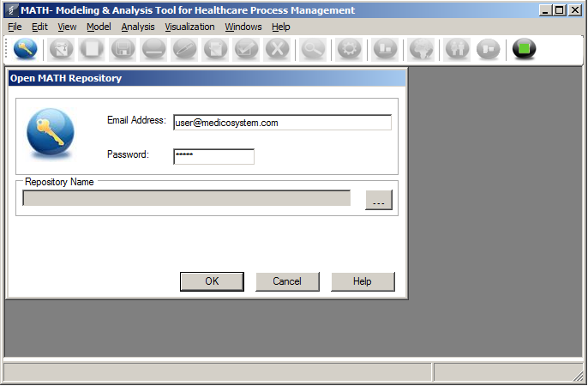Click the large key globe dialog icon

click(x=51, y=132)
